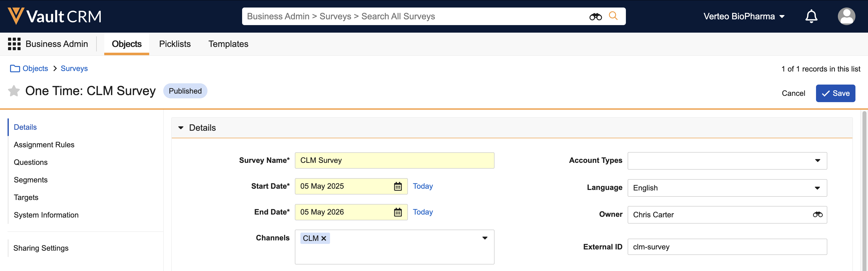Switch to the Templates tab
868x271 pixels.
(x=228, y=44)
